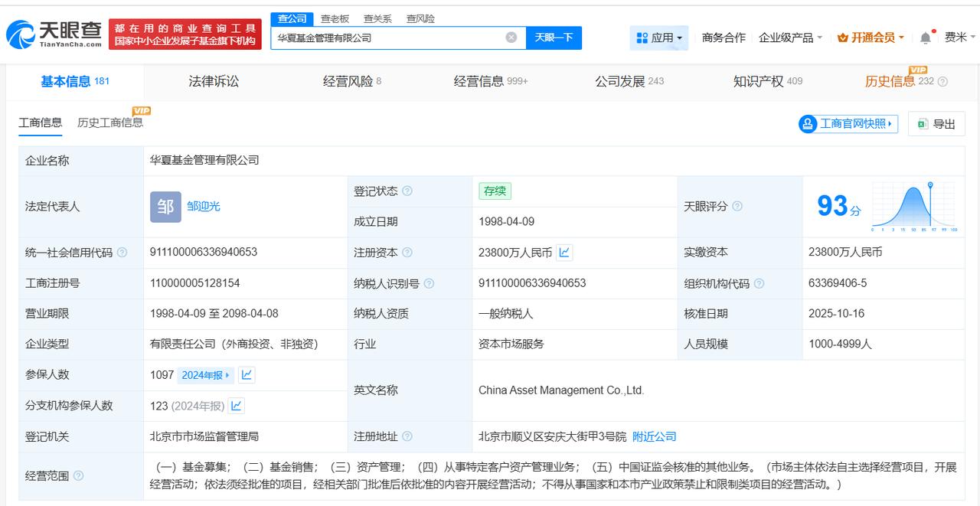Click the 工商官网快照 person icon
Viewport: 980px width, 506px height.
pos(808,124)
